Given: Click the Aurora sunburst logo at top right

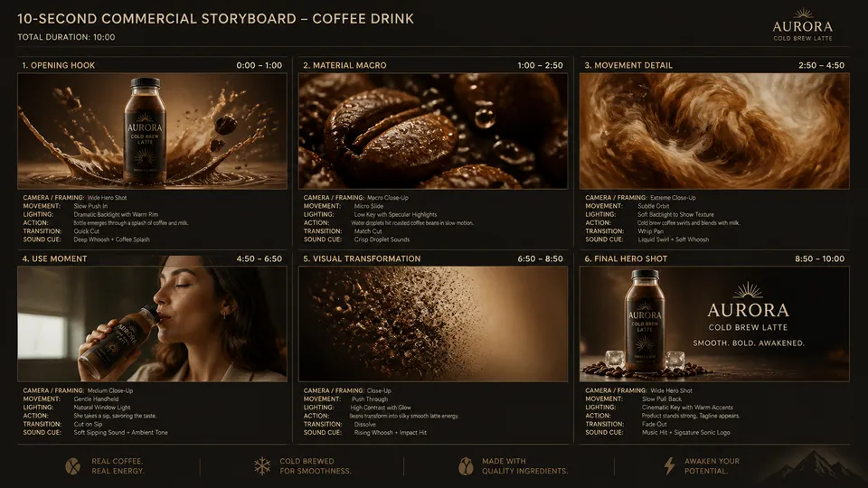Looking at the screenshot, I should coord(802,24).
